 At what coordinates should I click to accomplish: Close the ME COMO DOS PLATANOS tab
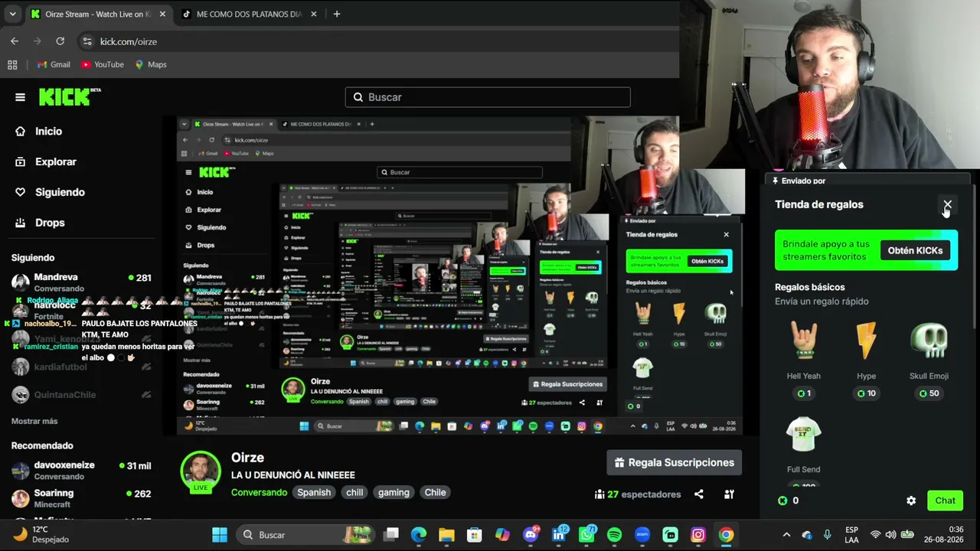(x=313, y=14)
